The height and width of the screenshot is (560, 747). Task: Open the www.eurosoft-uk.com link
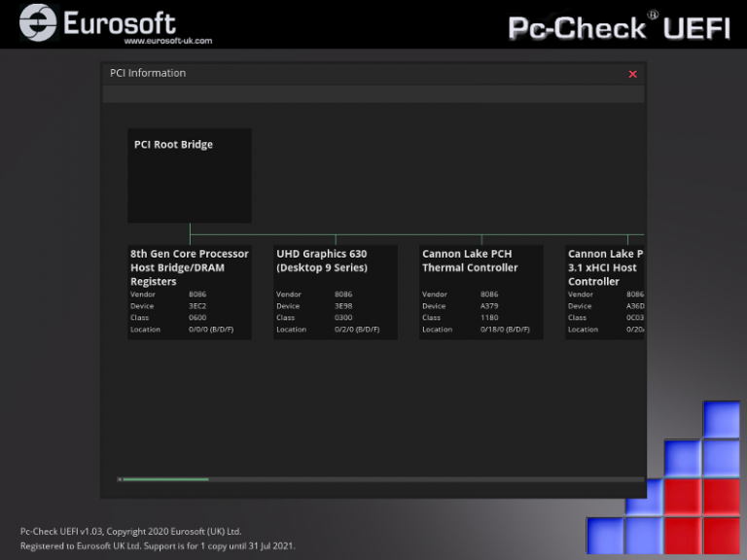tap(168, 41)
